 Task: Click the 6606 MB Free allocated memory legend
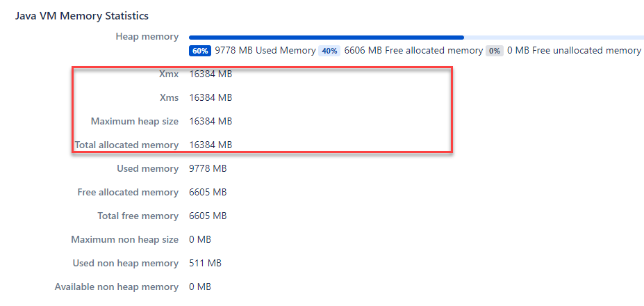[x=413, y=51]
